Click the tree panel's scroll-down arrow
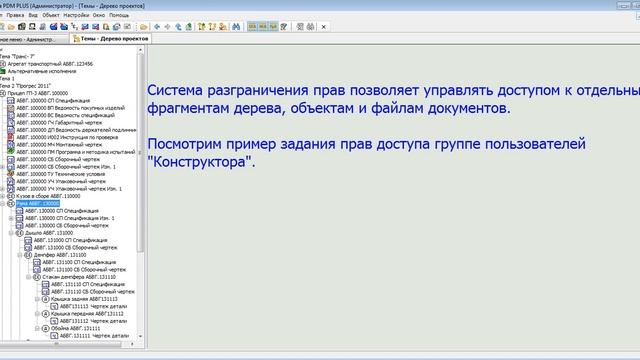Screen dimensions: 640x360 tap(140, 336)
